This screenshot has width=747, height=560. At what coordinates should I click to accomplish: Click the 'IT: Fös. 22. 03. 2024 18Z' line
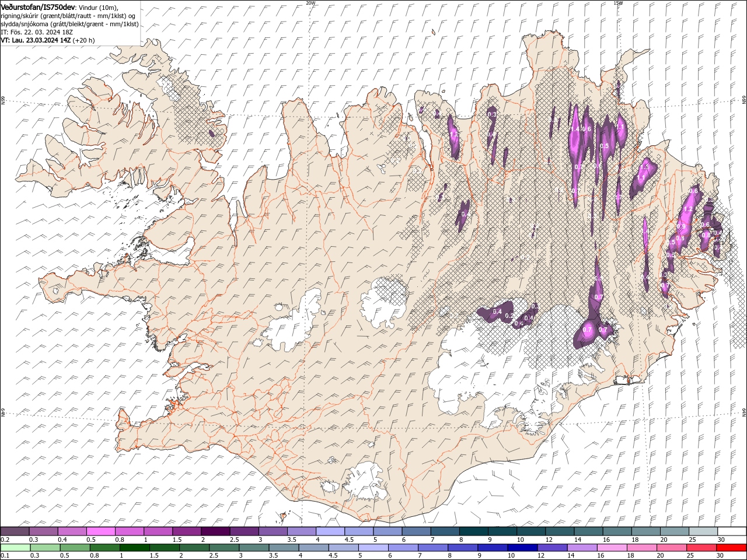coord(36,32)
